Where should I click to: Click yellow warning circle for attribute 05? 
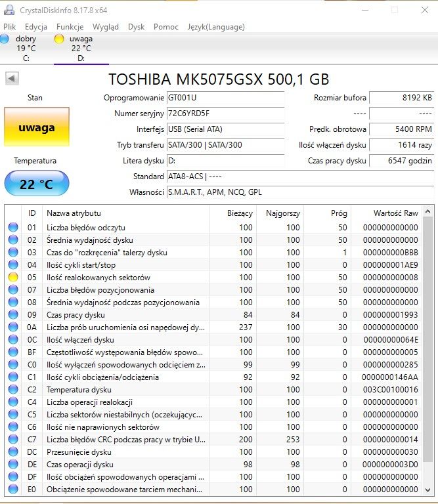coord(13,277)
